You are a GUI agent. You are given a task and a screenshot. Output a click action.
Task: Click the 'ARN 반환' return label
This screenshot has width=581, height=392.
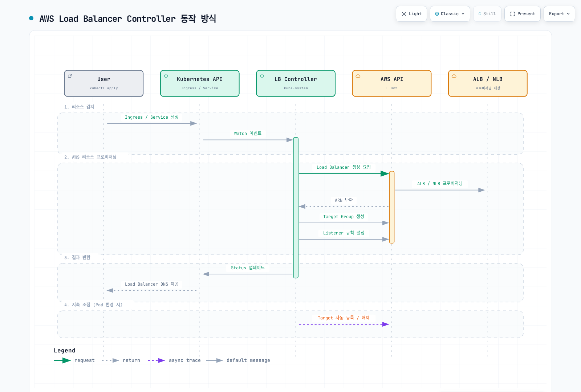(x=344, y=200)
